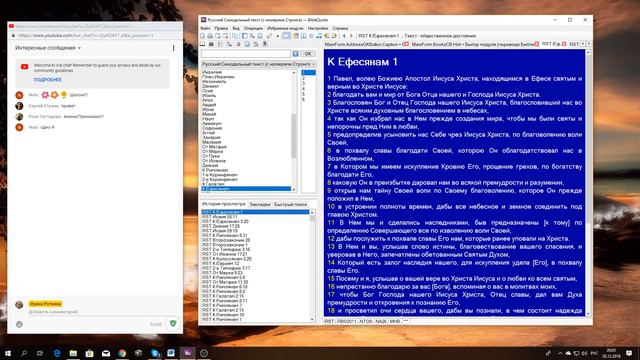Select Деяния in the book list
Viewport: 640px width, 360px height.
210,165
